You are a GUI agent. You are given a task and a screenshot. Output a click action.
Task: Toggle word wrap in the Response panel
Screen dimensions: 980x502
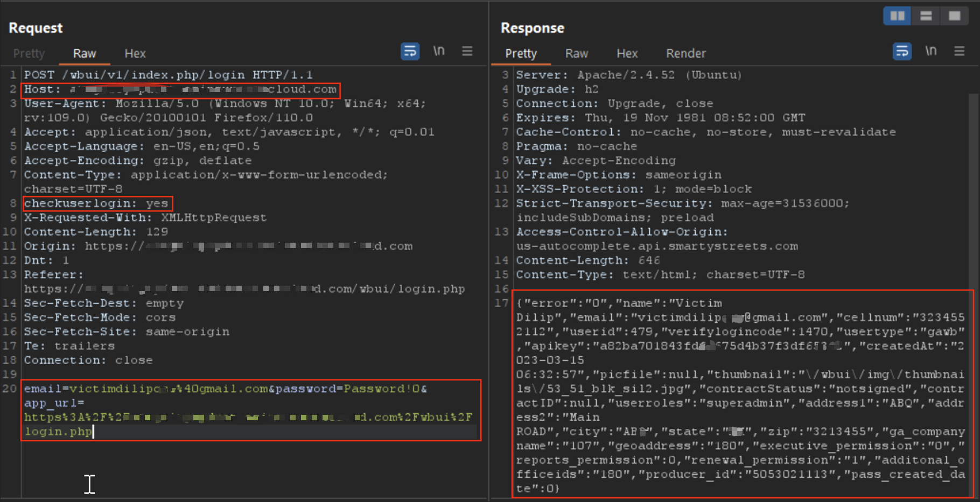pyautogui.click(x=902, y=52)
